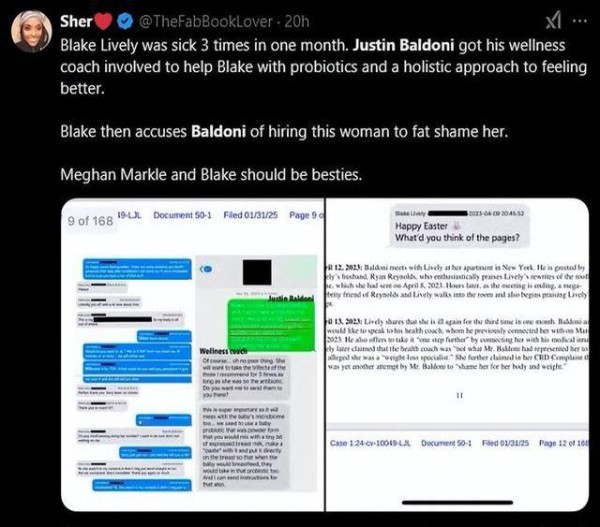Open the @TheFabBookLover handle link
Image resolution: width=600 pixels, height=527 pixels.
(205, 21)
